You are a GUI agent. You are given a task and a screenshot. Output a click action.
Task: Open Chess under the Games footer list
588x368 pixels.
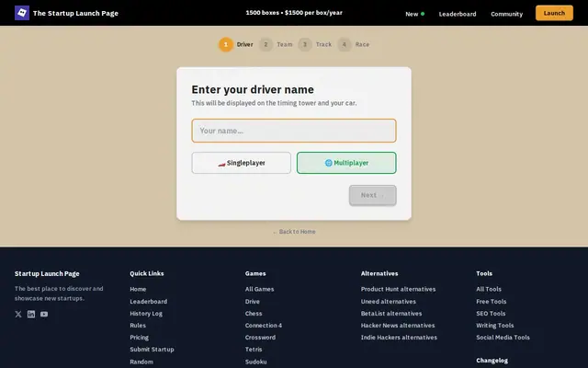coord(254,314)
